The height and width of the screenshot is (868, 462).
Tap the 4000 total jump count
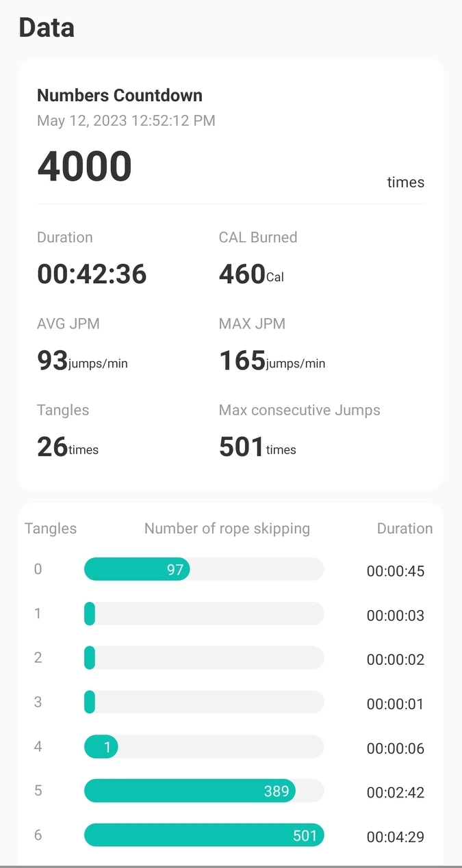(x=84, y=167)
